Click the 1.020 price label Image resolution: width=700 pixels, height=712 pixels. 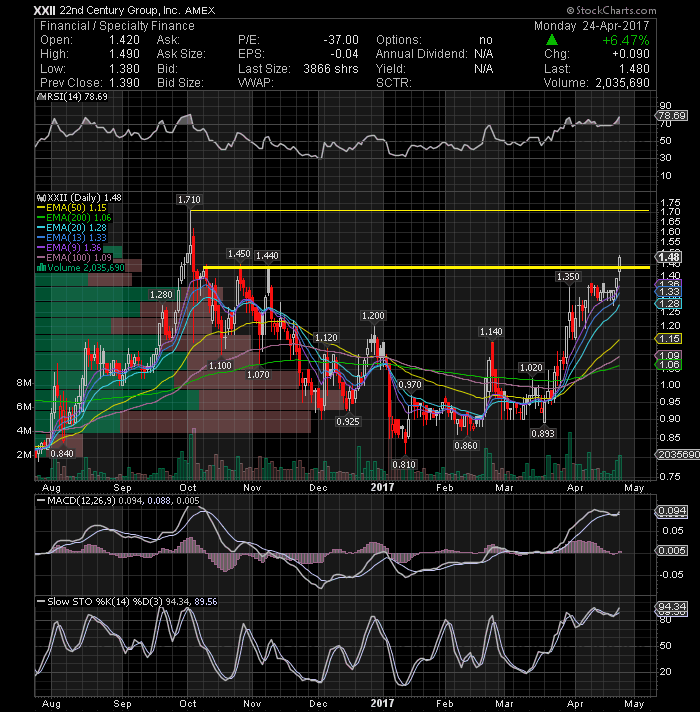click(x=531, y=367)
